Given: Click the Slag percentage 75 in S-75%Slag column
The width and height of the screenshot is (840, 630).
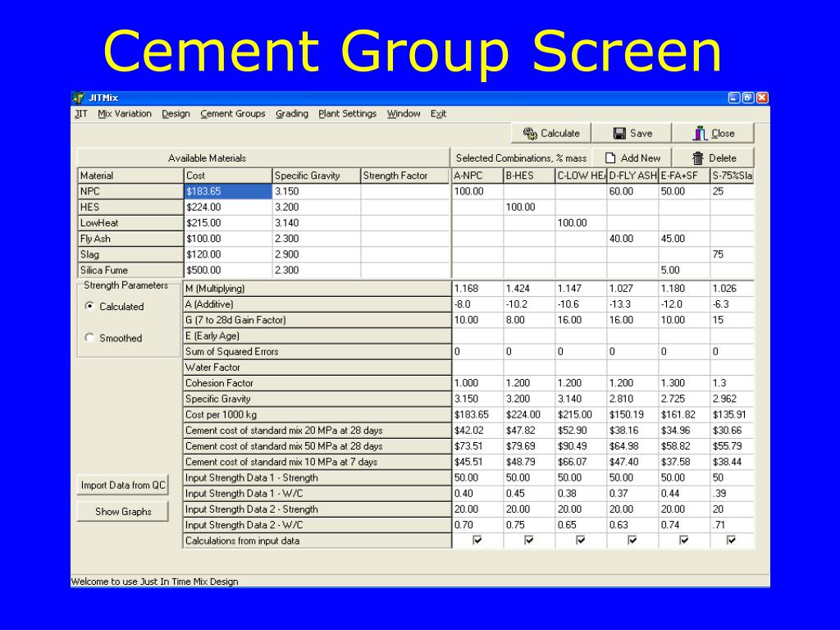Looking at the screenshot, I should [x=732, y=254].
